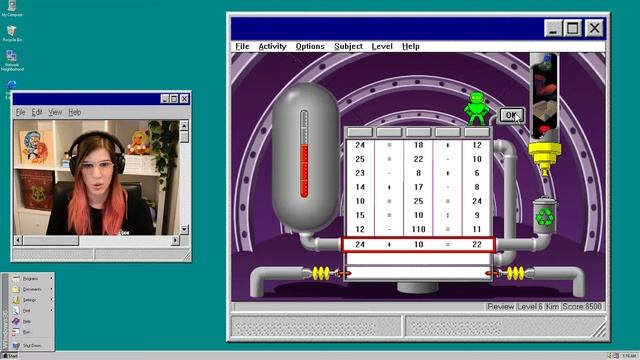640x360 pixels.
Task: Click the game window resize grip
Action: pyautogui.click(x=599, y=329)
